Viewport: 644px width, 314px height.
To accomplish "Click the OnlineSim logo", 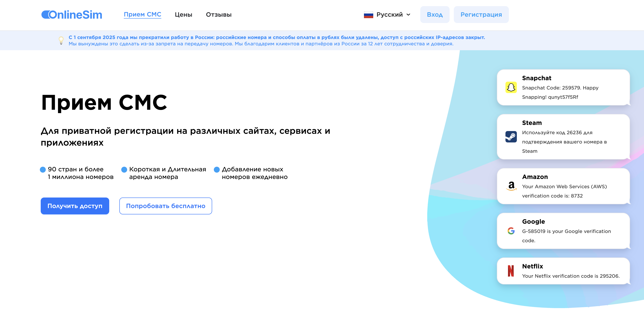I will 72,15.
